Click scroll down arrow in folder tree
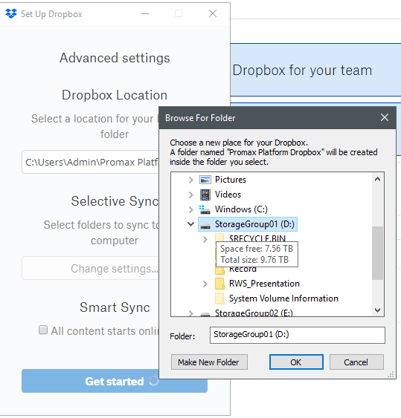 click(x=377, y=310)
